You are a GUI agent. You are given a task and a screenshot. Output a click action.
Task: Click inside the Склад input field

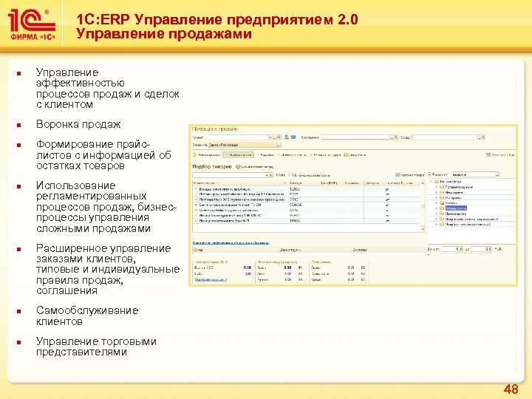[445, 137]
